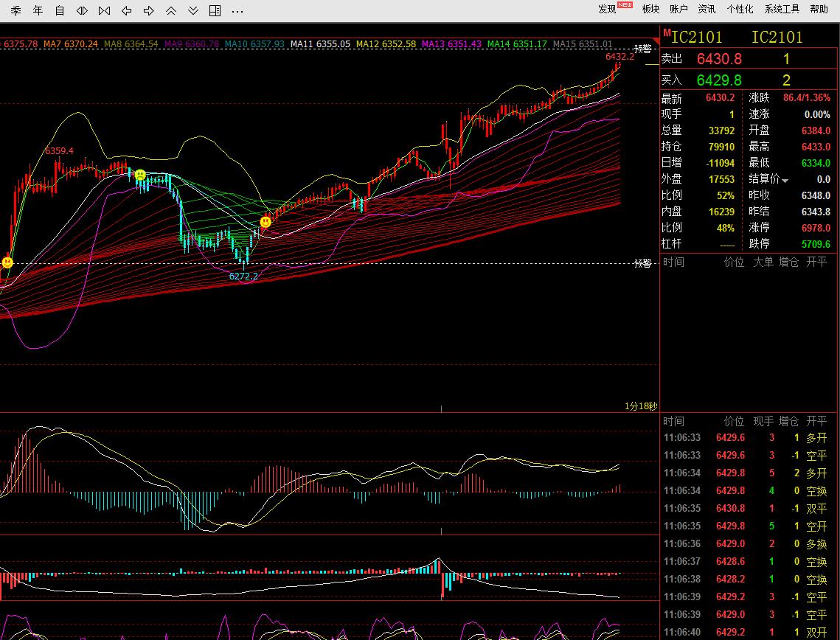Select the 11:06:35 空开 tick row

[747, 526]
